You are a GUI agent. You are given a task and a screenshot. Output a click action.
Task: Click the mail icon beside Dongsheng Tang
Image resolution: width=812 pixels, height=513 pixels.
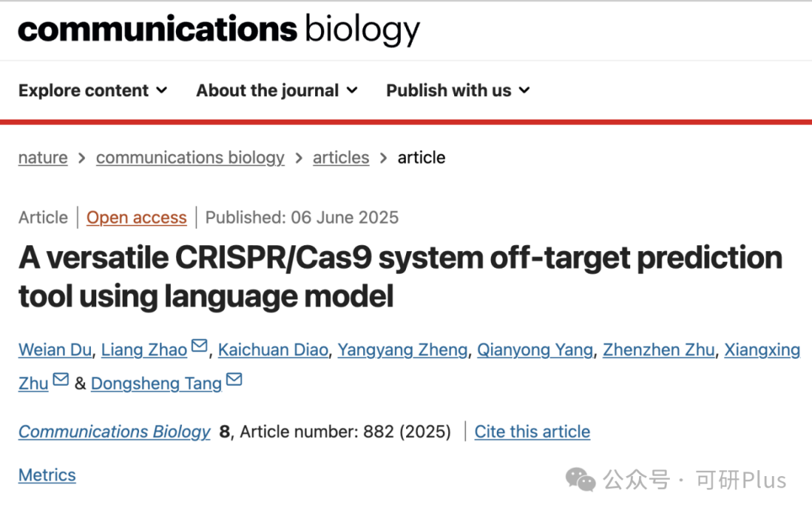pos(234,379)
